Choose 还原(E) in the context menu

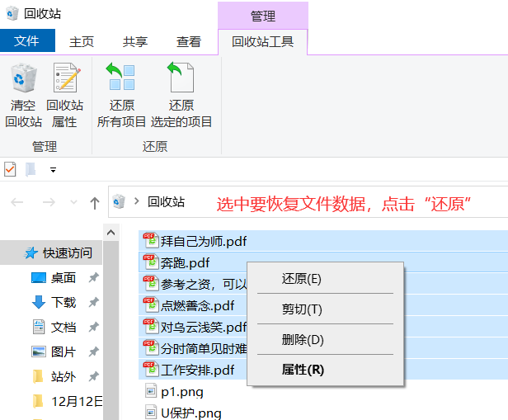coord(325,279)
